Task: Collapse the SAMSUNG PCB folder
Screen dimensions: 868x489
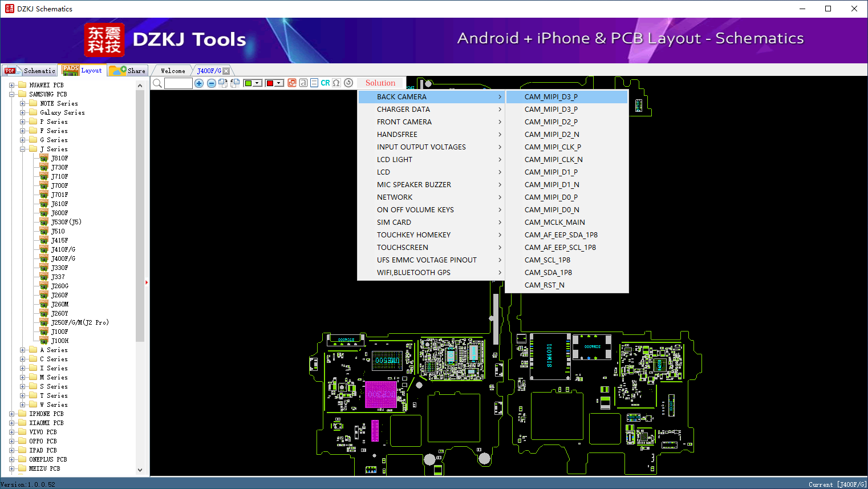Action: point(12,94)
